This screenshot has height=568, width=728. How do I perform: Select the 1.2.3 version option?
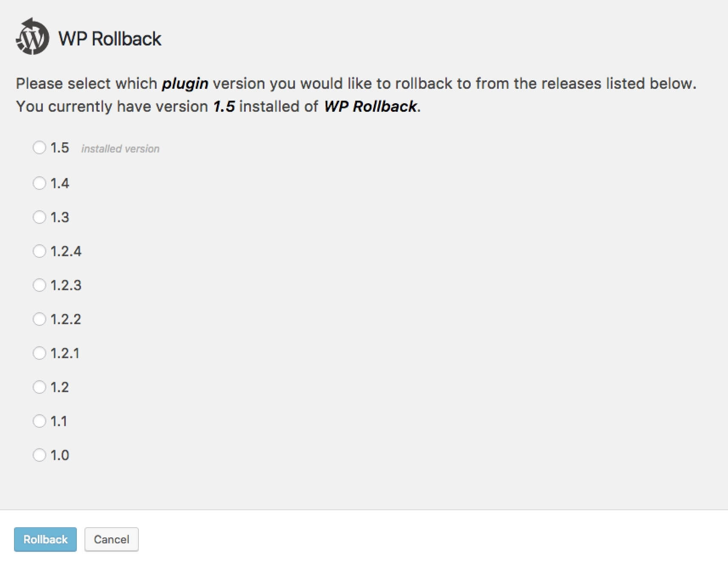pyautogui.click(x=39, y=285)
